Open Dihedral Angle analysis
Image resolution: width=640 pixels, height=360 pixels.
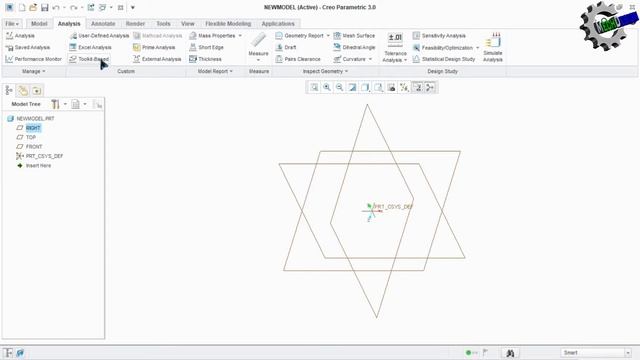coord(354,47)
